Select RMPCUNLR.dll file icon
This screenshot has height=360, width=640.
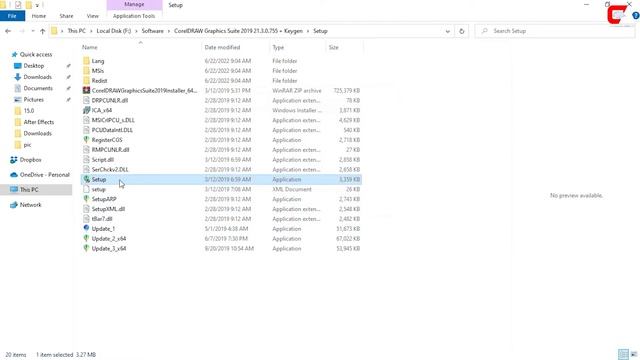pos(86,150)
